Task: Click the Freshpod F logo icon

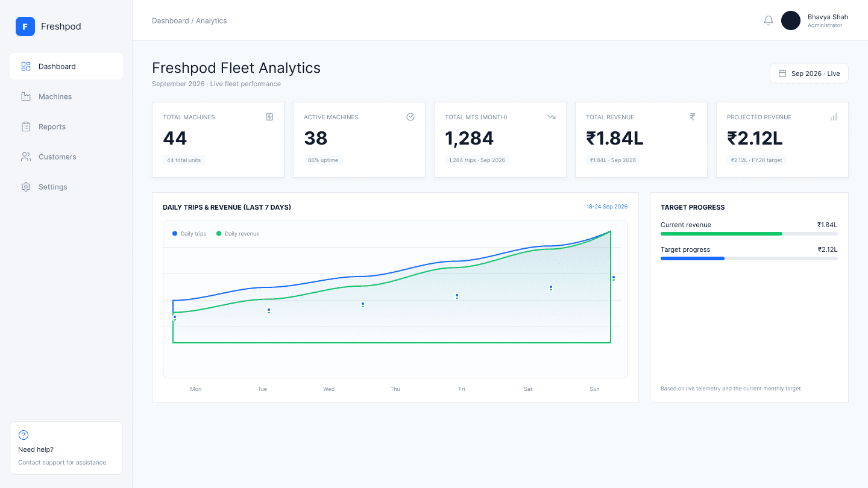Action: tap(25, 27)
